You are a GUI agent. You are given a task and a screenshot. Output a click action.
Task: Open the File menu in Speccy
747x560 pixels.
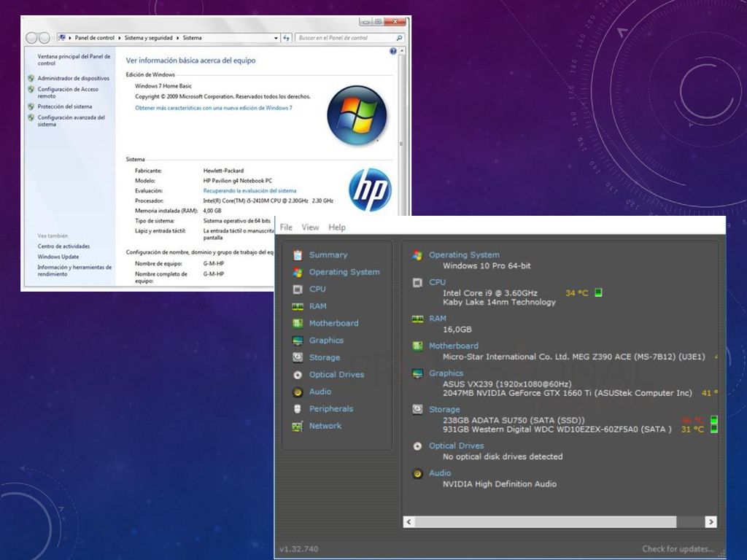click(x=286, y=227)
